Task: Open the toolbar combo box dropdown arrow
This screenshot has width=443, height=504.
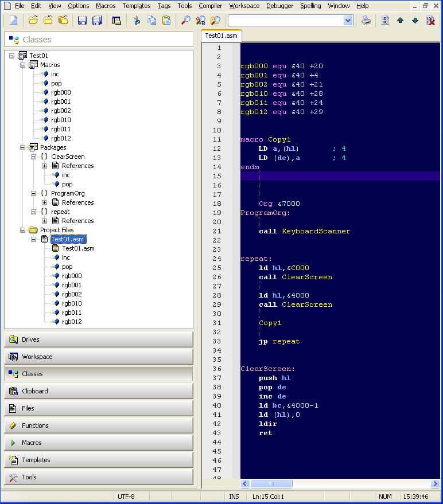Action: pyautogui.click(x=348, y=21)
